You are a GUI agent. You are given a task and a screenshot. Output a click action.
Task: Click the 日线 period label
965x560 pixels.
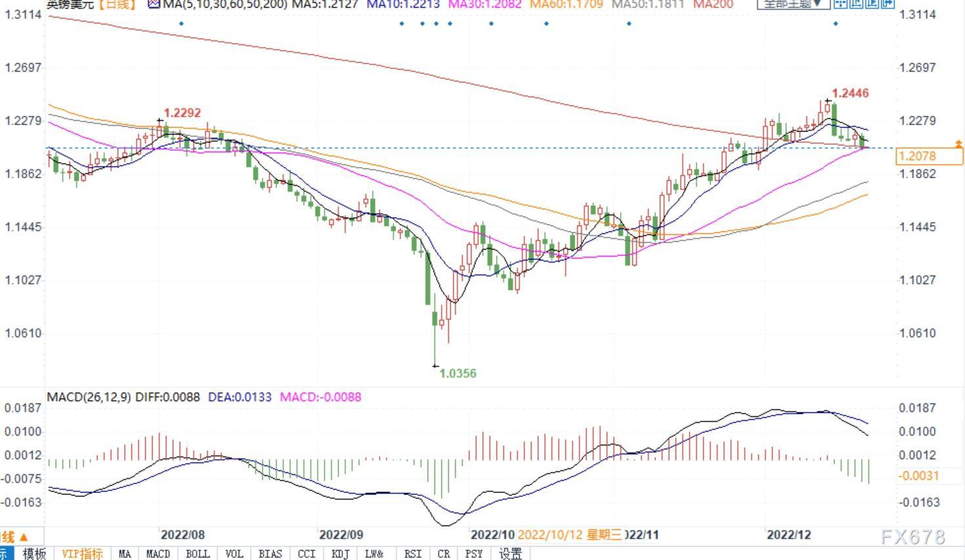tap(118, 4)
